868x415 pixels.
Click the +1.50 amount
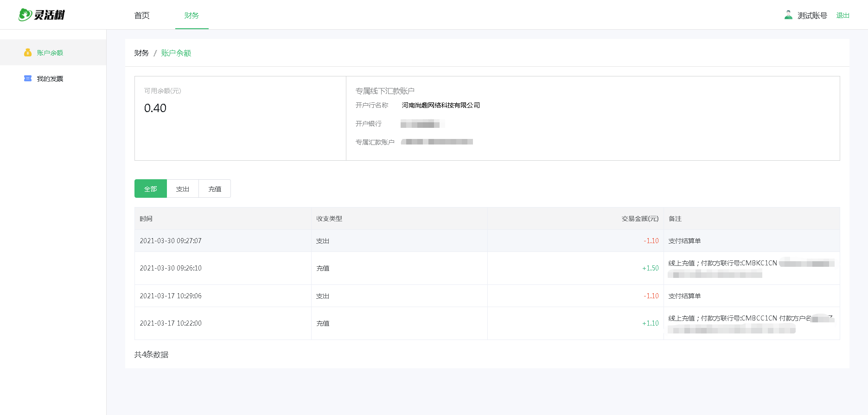tap(651, 268)
